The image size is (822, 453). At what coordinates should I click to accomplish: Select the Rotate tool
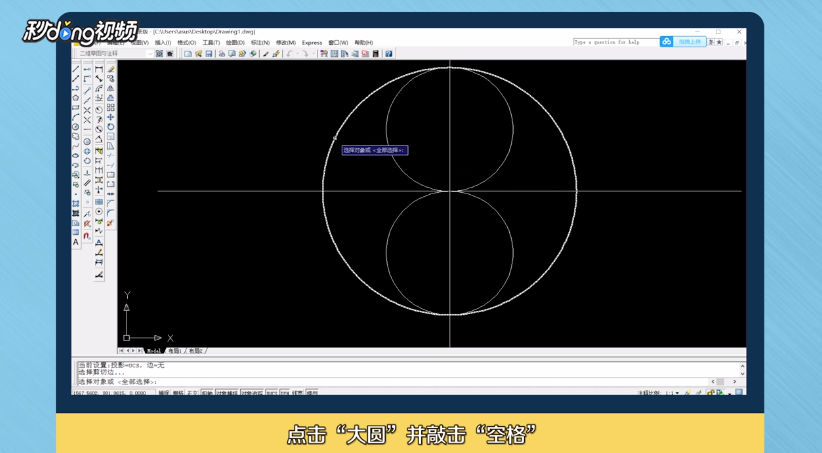click(111, 127)
